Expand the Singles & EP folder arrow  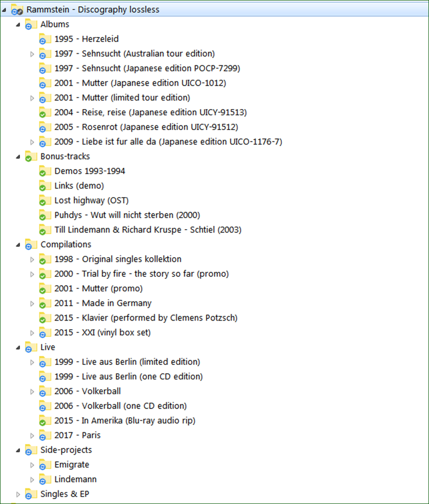[18, 494]
